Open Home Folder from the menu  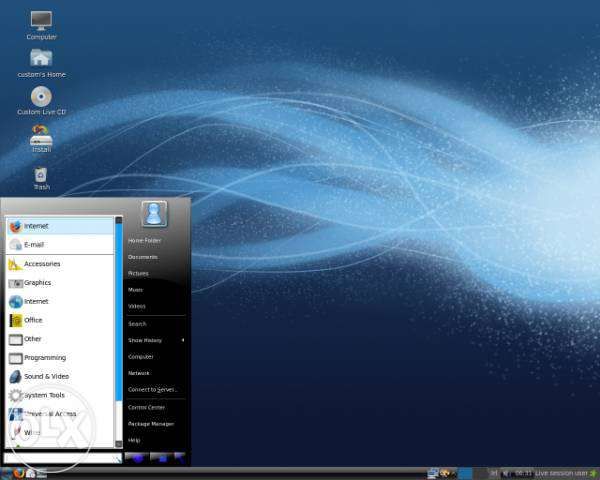(144, 240)
